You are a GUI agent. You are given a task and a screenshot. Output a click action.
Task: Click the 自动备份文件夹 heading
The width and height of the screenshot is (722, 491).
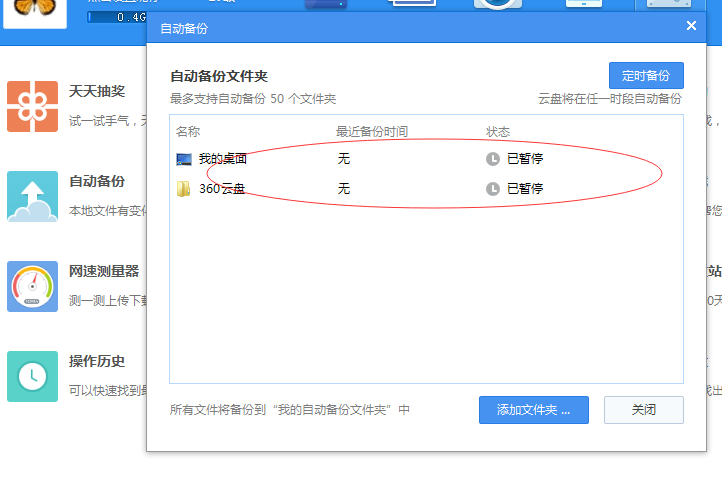tap(219, 76)
